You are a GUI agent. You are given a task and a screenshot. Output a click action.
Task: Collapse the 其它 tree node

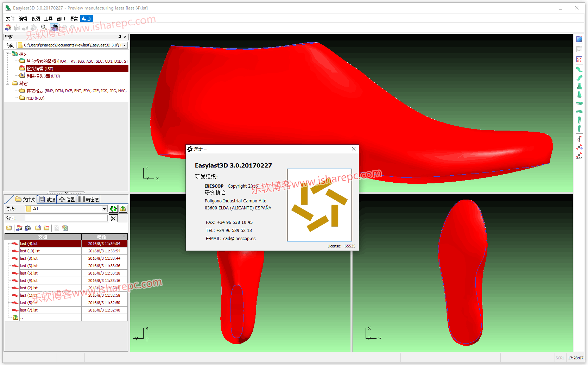7,83
